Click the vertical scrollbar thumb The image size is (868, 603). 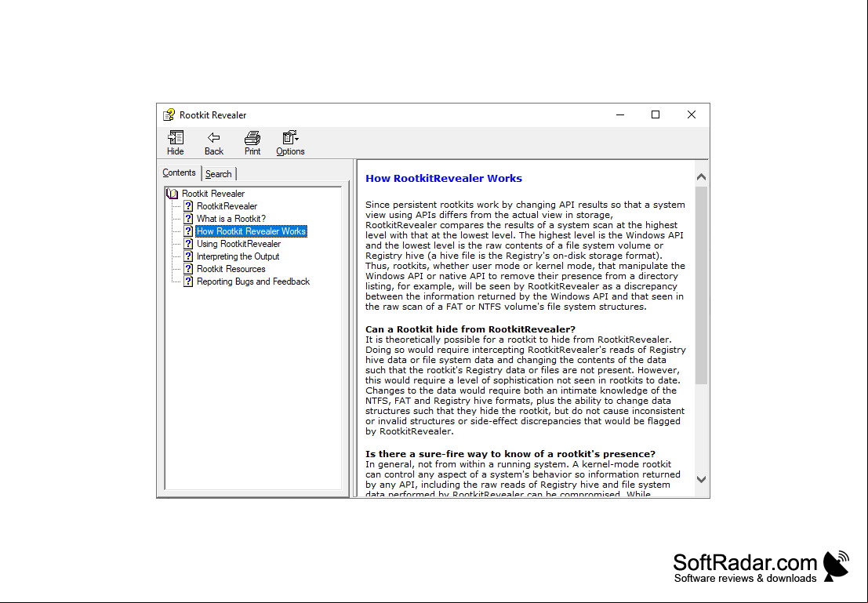(701, 285)
